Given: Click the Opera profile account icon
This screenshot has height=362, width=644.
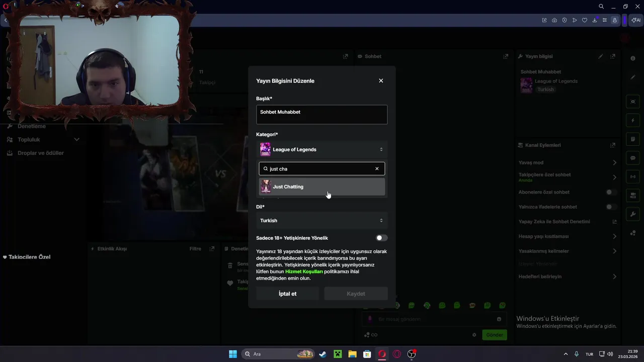Looking at the screenshot, I should tap(615, 20).
